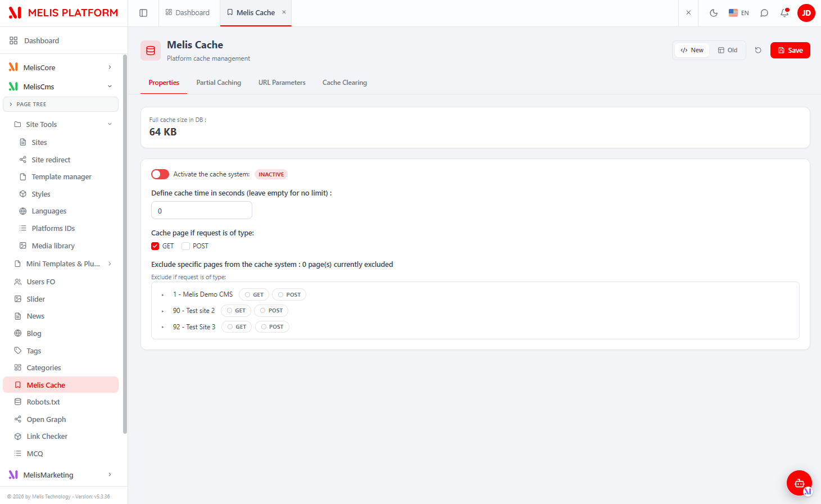The image size is (821, 504).
Task: Close the Melis Cache tab
Action: pos(284,12)
